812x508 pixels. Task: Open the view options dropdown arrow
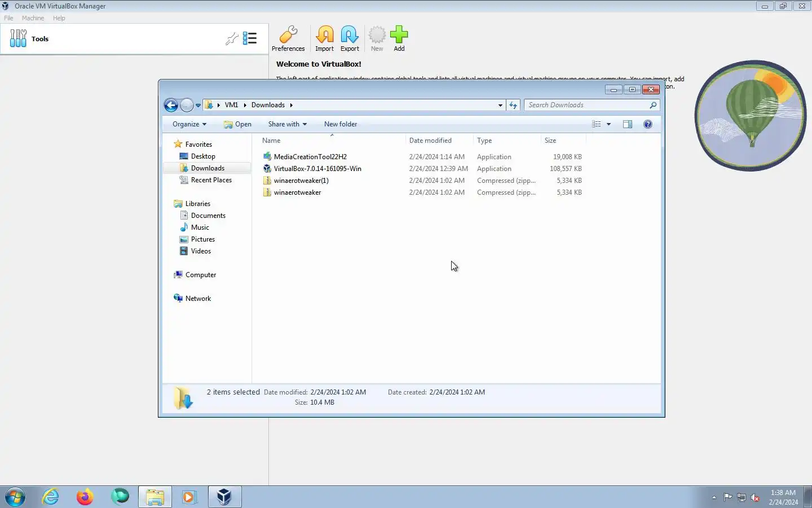(608, 124)
